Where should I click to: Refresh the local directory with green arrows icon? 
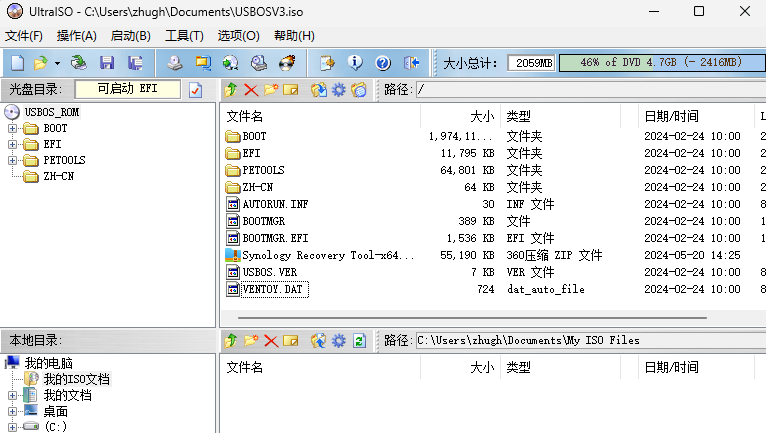point(360,341)
